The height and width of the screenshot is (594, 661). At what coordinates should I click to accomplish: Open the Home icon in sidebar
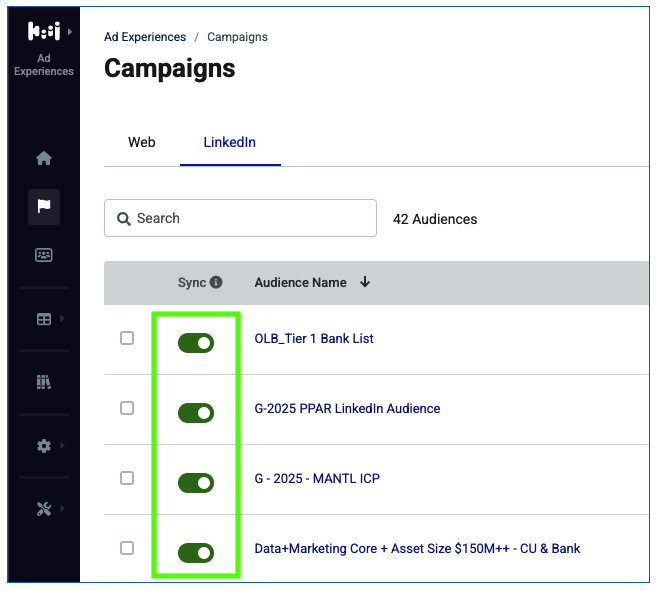[44, 159]
